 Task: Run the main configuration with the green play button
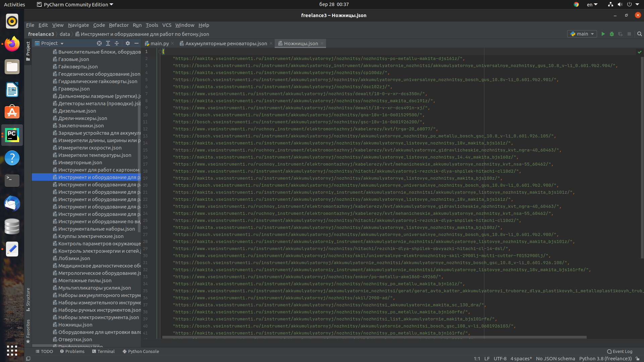coord(603,34)
